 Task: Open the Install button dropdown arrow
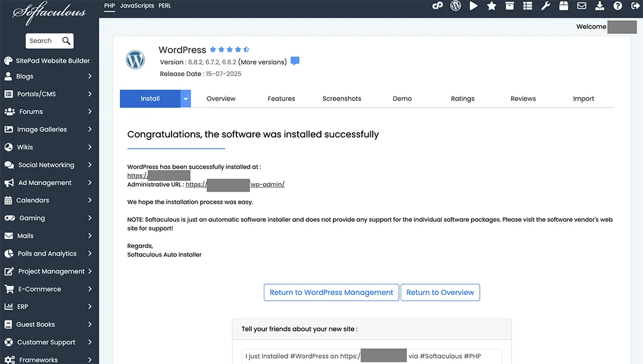coord(186,99)
